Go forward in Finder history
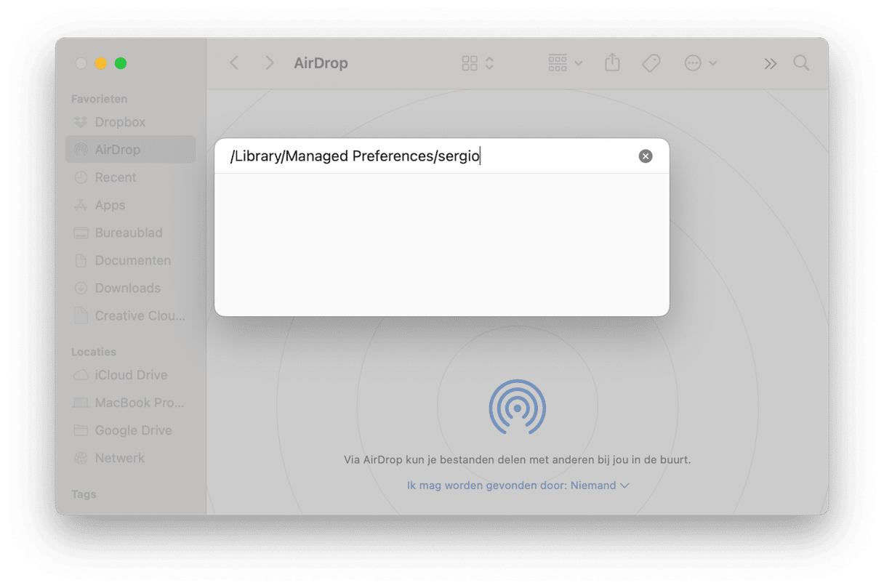884x588 pixels. (x=270, y=63)
